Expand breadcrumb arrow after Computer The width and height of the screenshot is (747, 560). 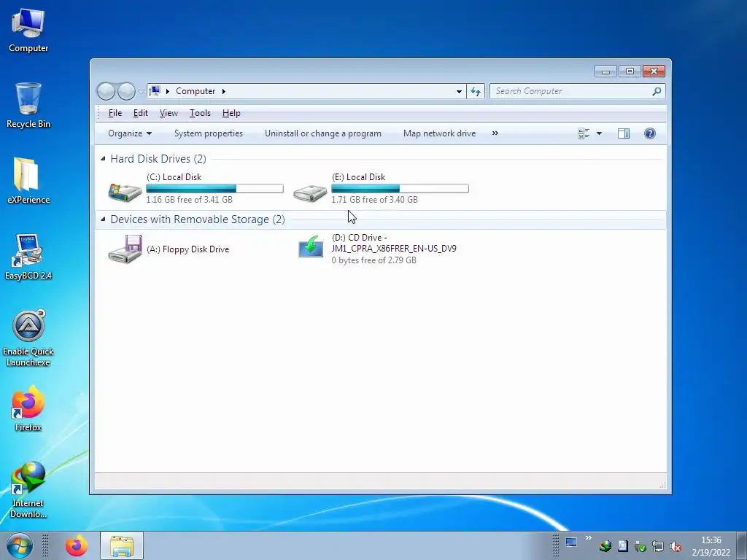pos(223,91)
